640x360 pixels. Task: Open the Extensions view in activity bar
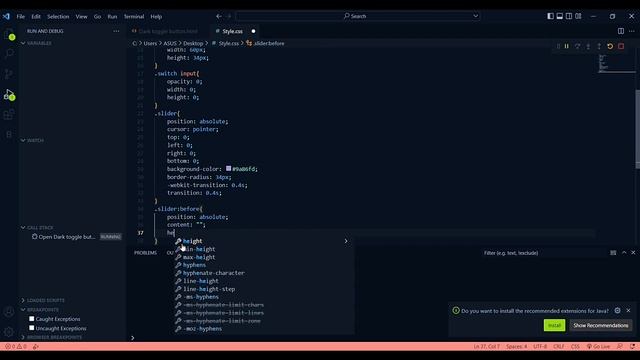9,115
